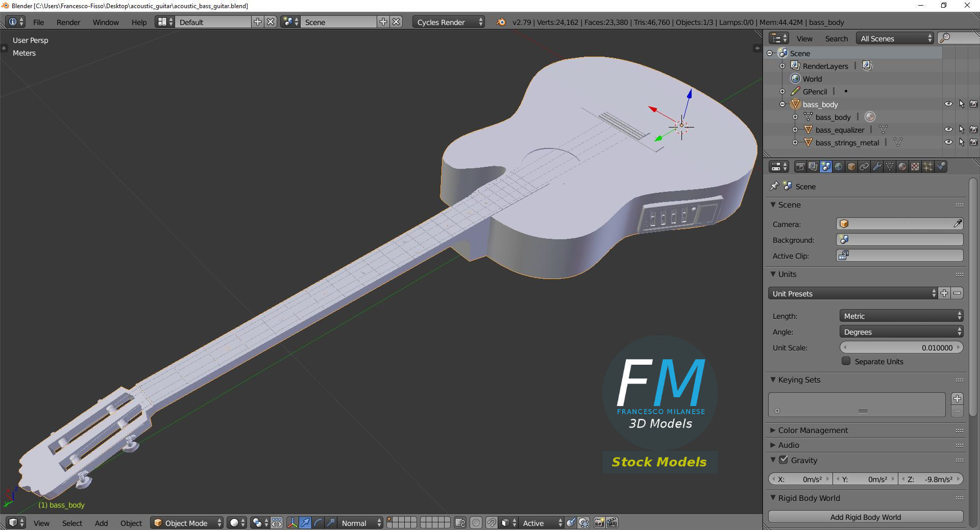This screenshot has width=980, height=530.
Task: Open the Object properties tab (cube icon)
Action: tap(851, 167)
